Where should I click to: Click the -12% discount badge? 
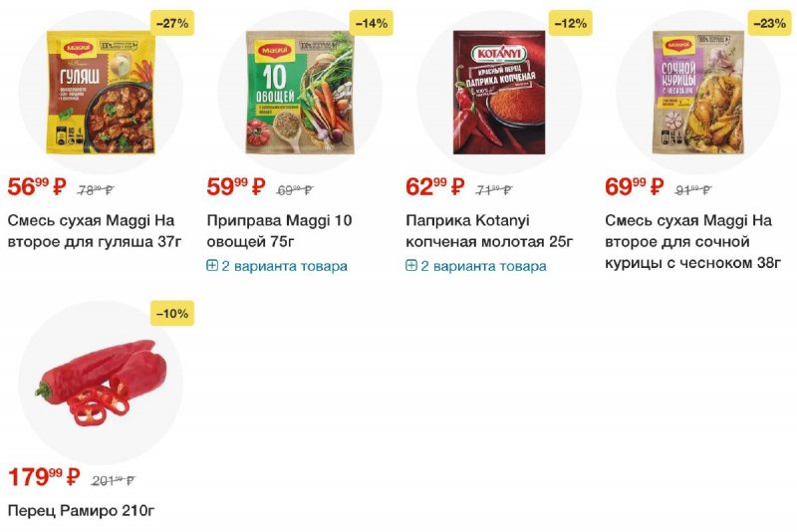point(571,23)
